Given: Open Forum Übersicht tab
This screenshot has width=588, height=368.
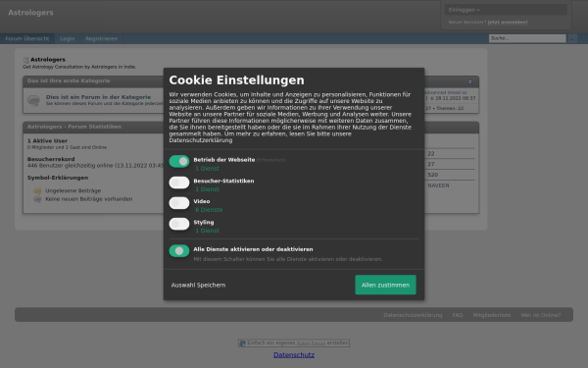Looking at the screenshot, I should 27,38.
